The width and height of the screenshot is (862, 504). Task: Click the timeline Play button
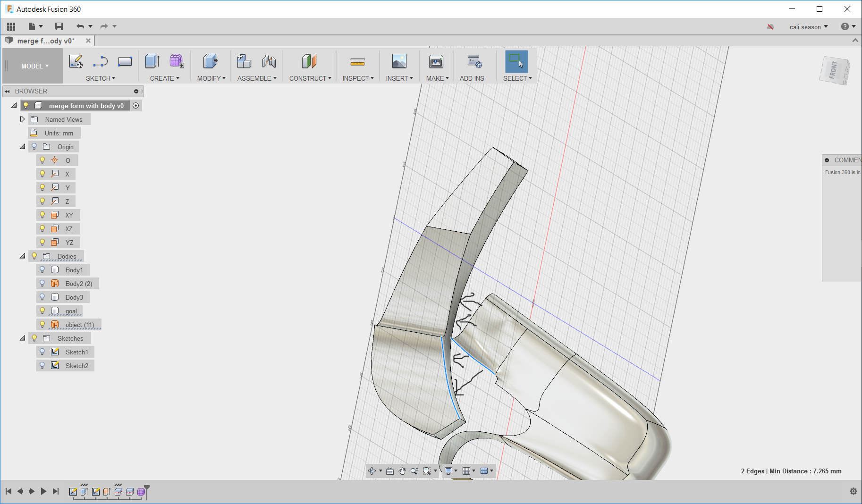[43, 491]
